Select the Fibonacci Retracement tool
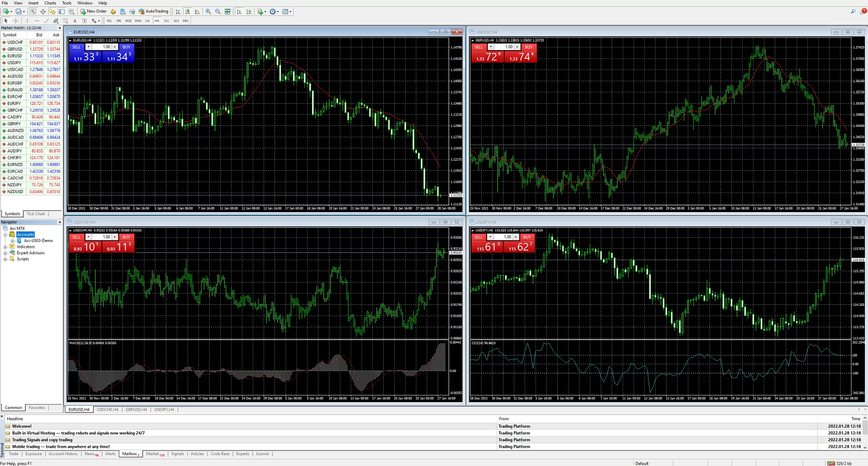The height and width of the screenshot is (466, 868). [x=65, y=21]
